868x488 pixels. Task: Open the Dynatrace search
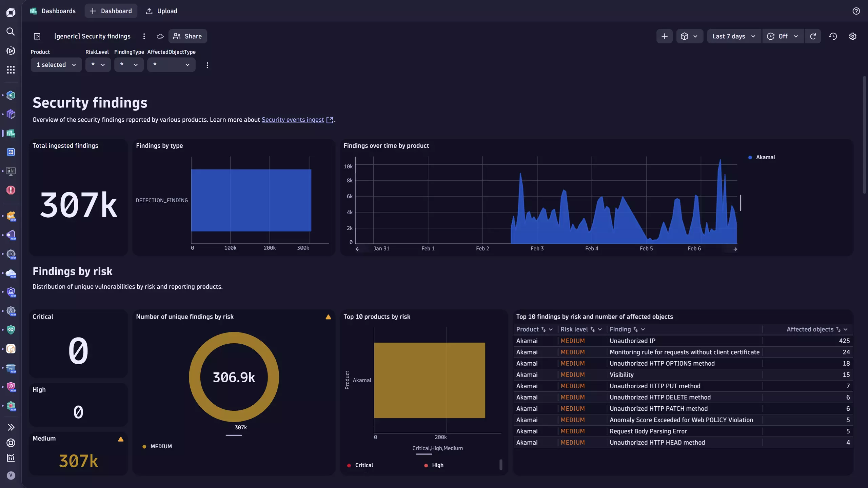point(11,32)
